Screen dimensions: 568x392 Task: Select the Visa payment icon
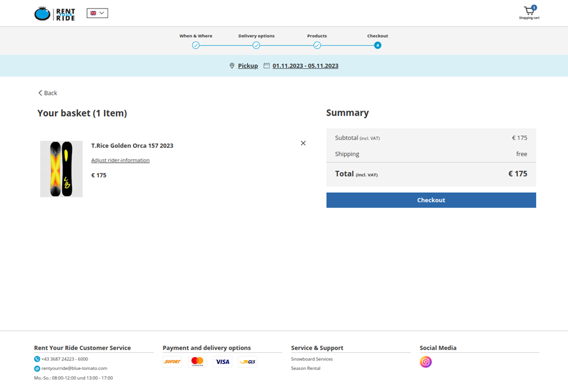(222, 361)
